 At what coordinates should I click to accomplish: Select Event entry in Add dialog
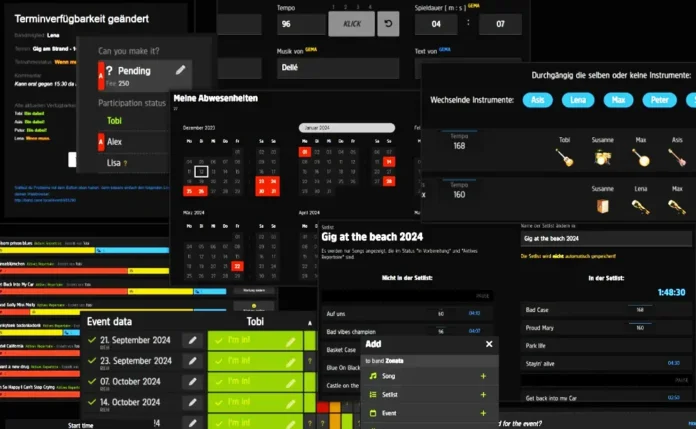pos(430,413)
